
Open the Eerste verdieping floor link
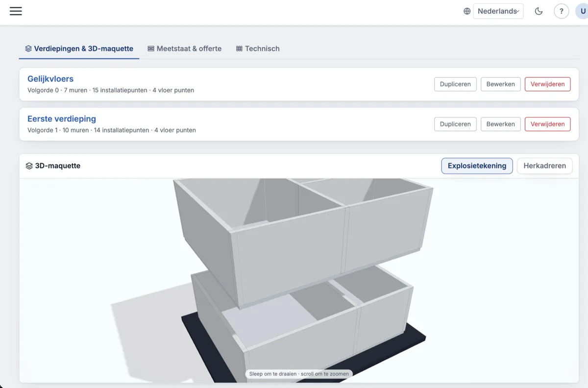point(62,119)
